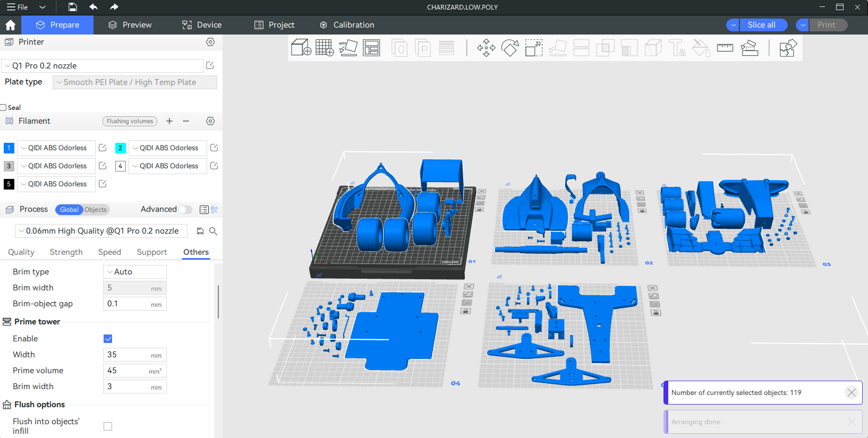This screenshot has width=868, height=438.
Task: Select the Move tool
Action: (x=486, y=48)
